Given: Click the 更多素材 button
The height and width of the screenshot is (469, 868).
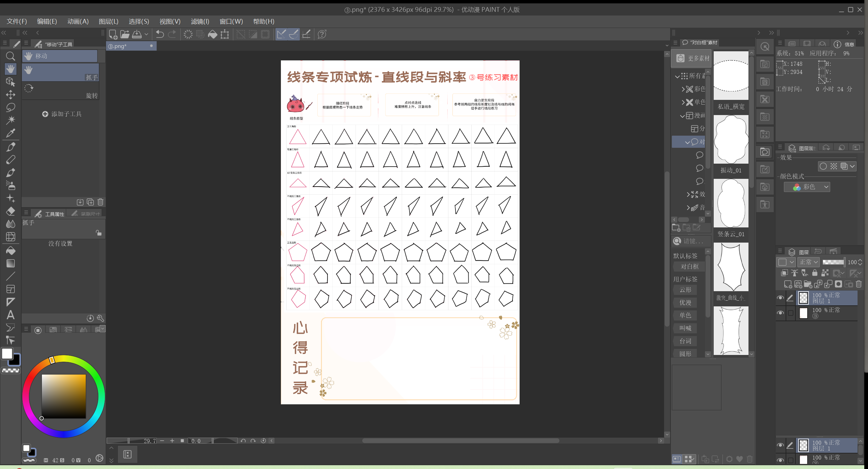Looking at the screenshot, I should [691, 58].
